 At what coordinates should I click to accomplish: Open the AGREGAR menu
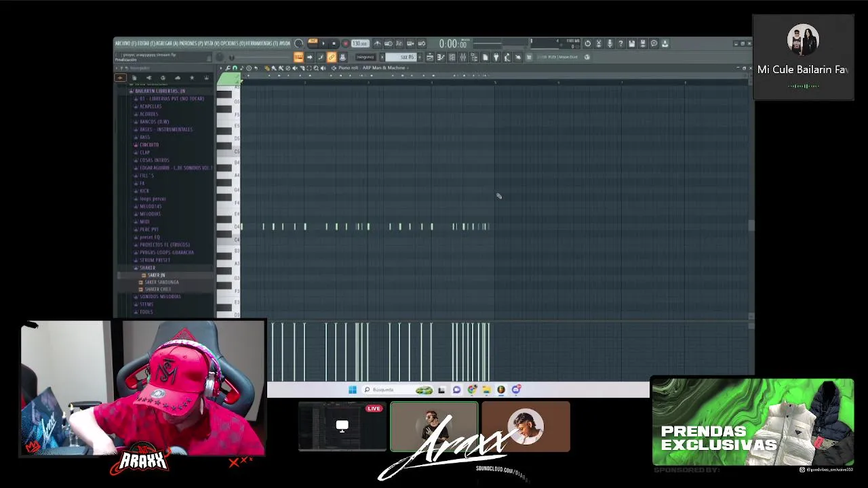167,43
